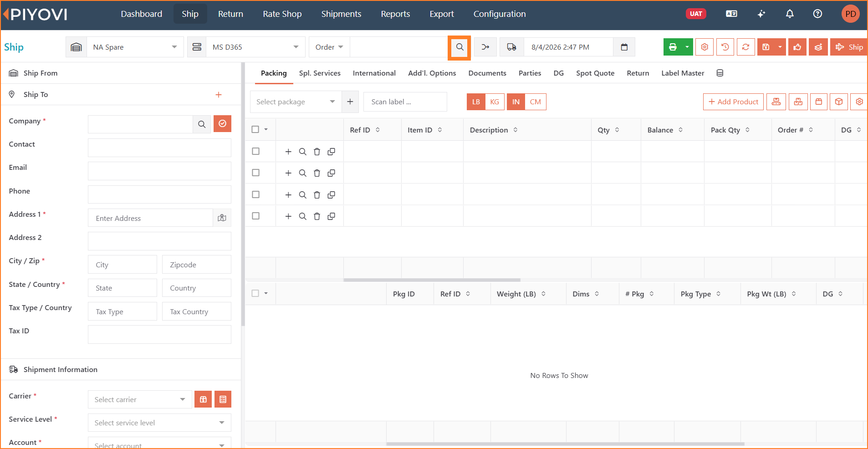Click the 3D box icon in packing toolbar
The image size is (868, 449).
tap(839, 102)
